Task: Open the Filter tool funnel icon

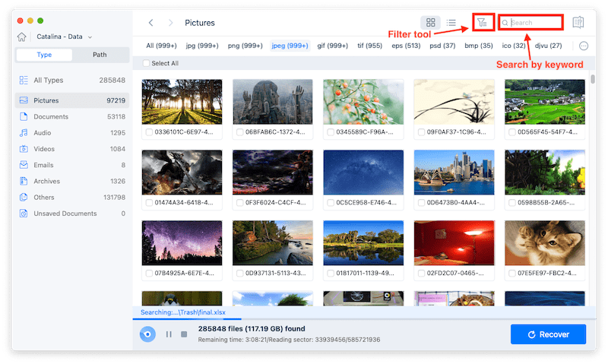Action: (481, 23)
